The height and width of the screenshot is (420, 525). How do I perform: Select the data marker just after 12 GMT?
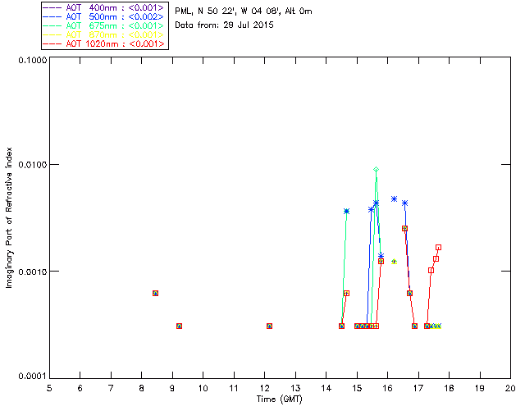point(270,326)
